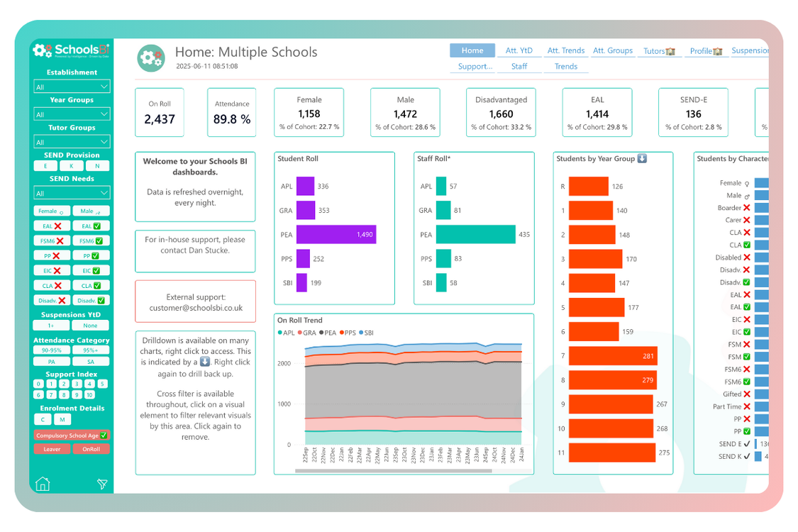Click the None option under Suspensions YtD
Viewport: 798px width, 532px height.
(92, 326)
